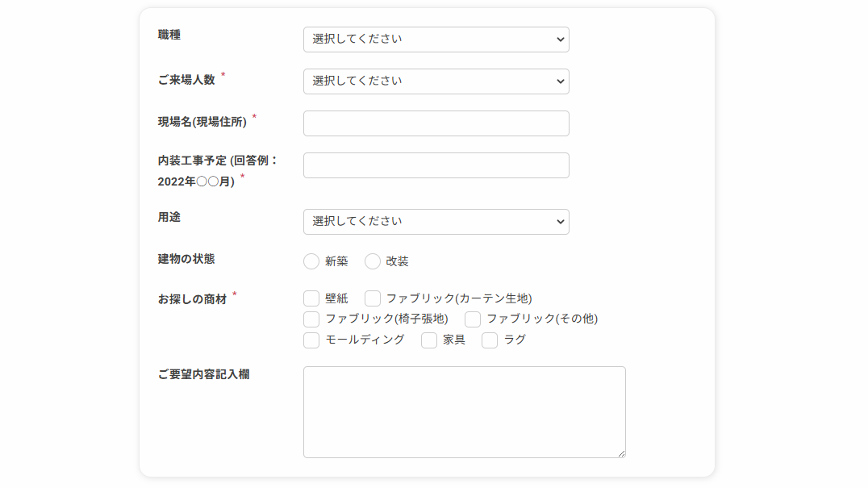Open the 職種 dropdown
The height and width of the screenshot is (488, 868).
pos(436,40)
